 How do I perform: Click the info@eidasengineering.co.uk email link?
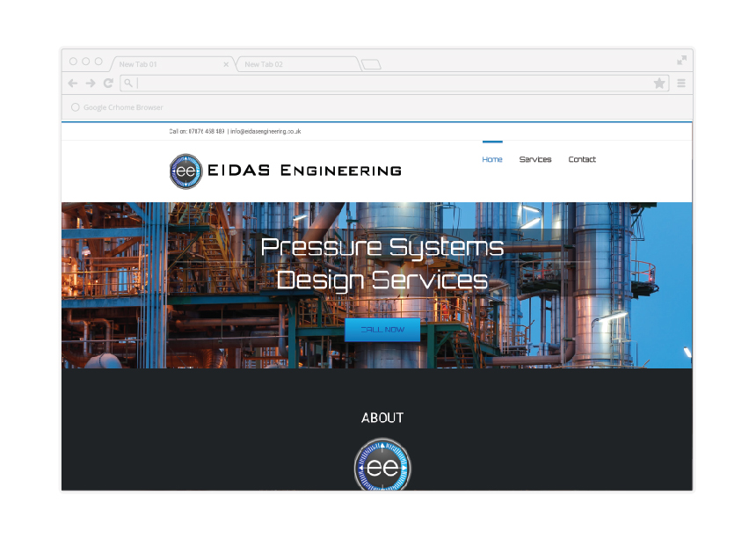click(x=264, y=130)
